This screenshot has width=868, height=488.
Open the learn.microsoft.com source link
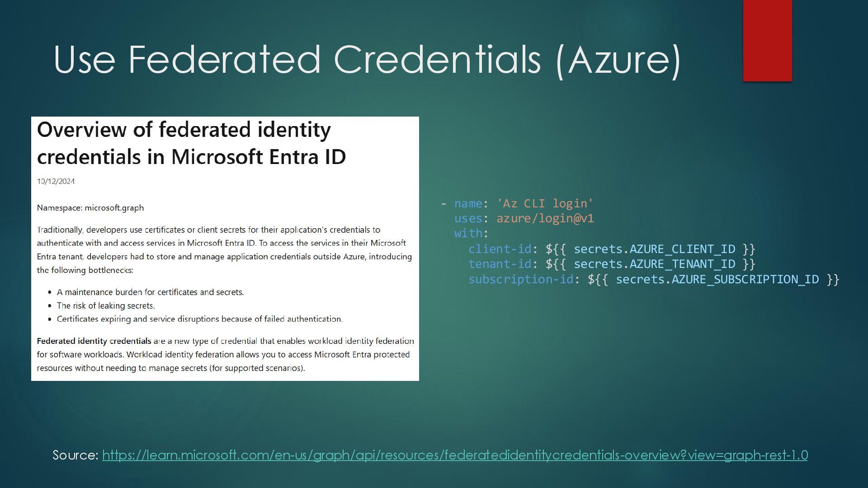[x=455, y=455]
